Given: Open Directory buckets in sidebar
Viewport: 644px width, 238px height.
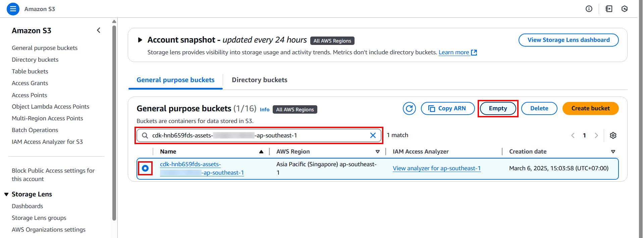Looking at the screenshot, I should coord(35,60).
